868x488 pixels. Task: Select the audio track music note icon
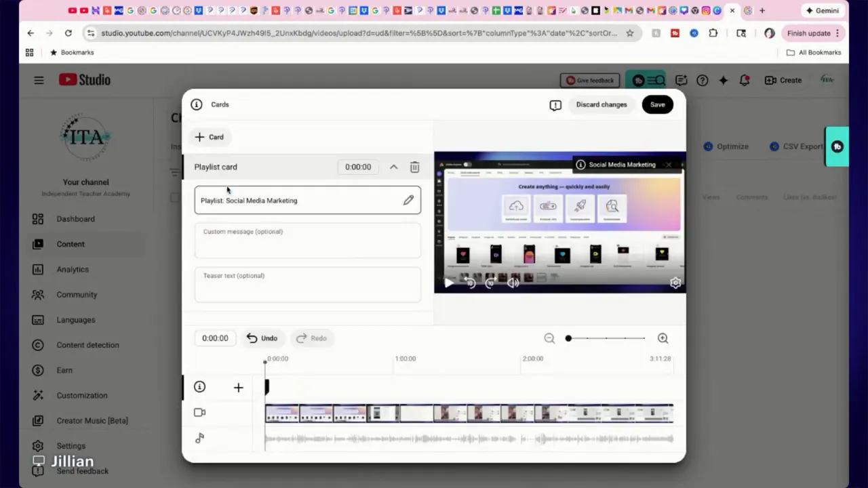[x=199, y=438]
